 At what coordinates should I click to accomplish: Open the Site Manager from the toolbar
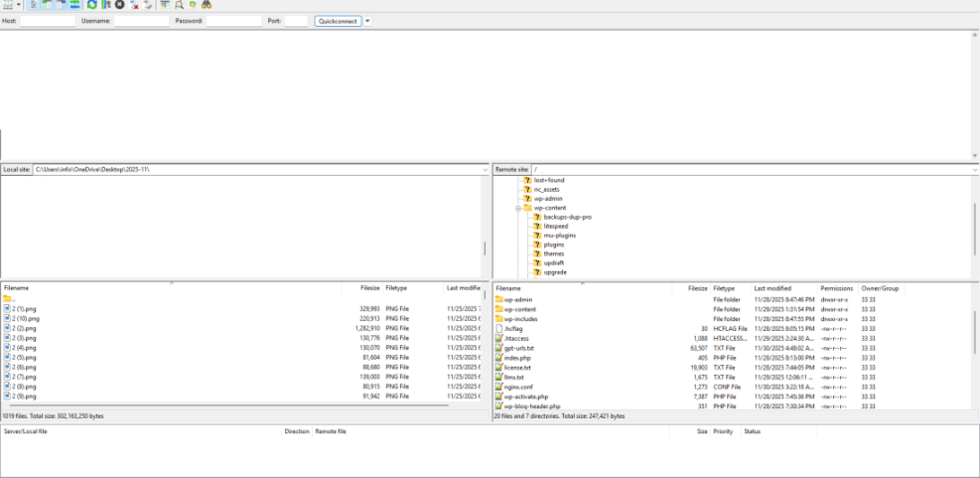pyautogui.click(x=8, y=5)
